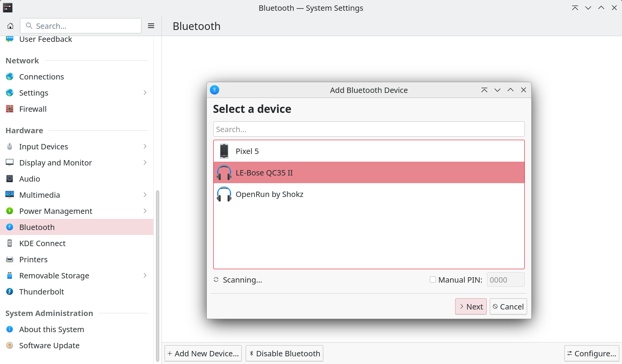Expand the Multimedia chevron
Image resolution: width=622 pixels, height=364 pixels.
[x=145, y=195]
